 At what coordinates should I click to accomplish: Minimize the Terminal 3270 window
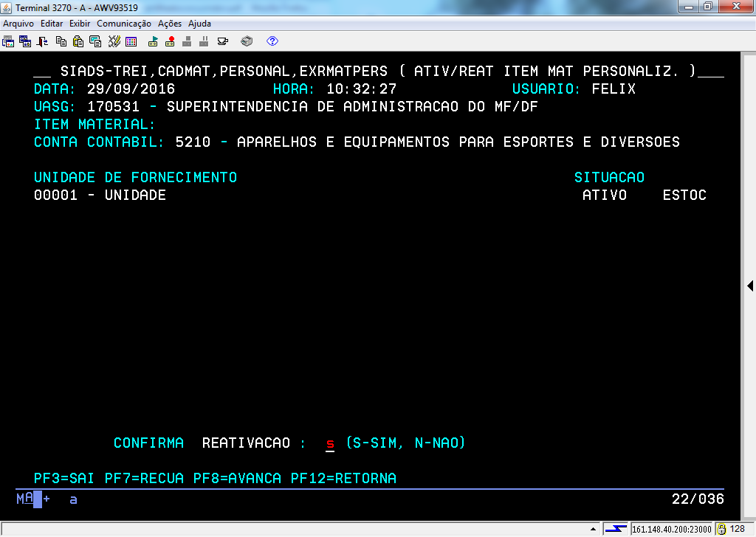(689, 7)
